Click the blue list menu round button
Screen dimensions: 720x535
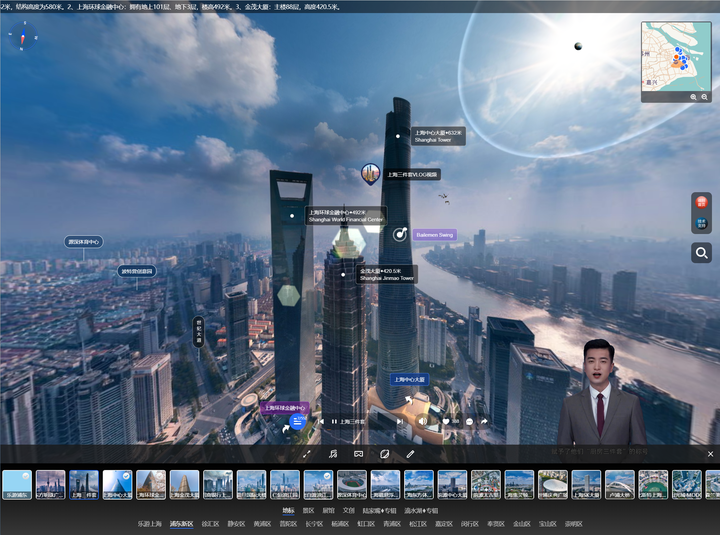297,421
